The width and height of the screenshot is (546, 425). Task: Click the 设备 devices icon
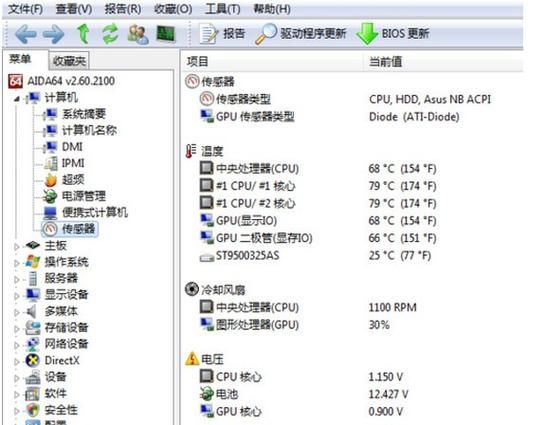click(x=33, y=377)
